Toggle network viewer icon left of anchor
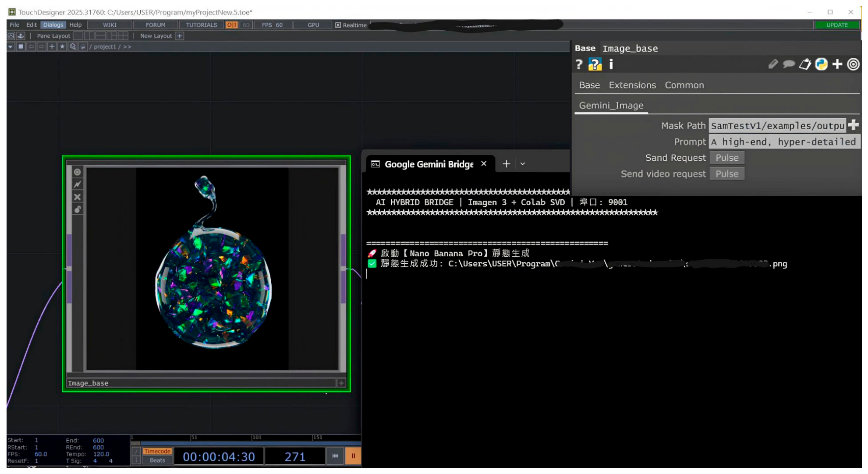The image size is (868, 474). (11, 36)
